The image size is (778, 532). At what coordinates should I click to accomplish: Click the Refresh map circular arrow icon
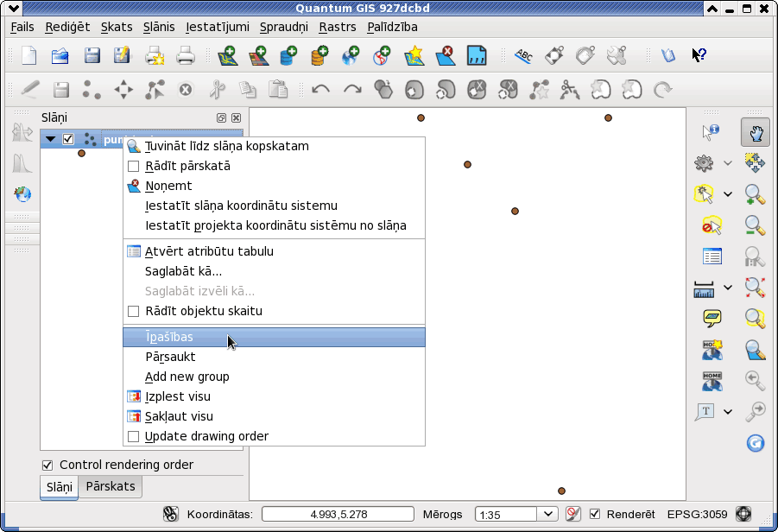point(756,443)
